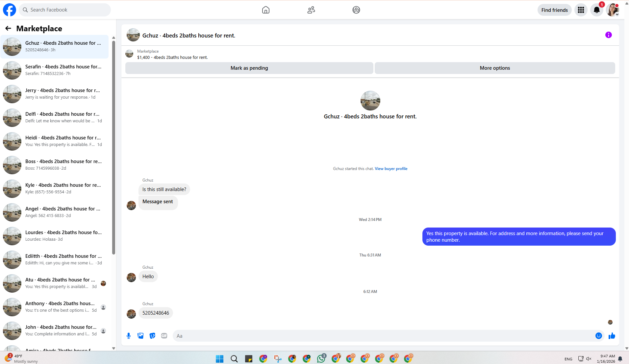This screenshot has height=364, width=629.
Task: Click the 'Is this still available?' message bubble
Action: 164,189
